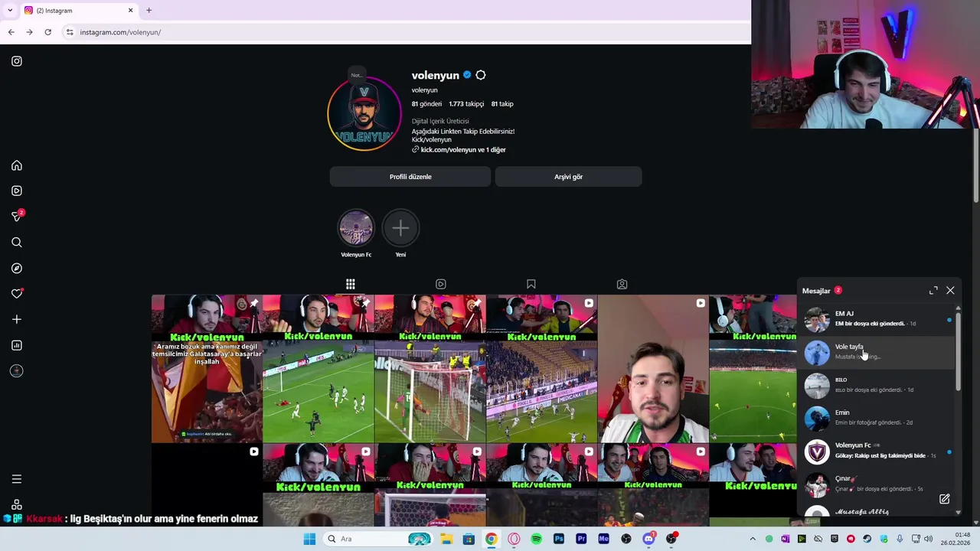Open the 'Mustafa Alliş' conversation

point(876,510)
